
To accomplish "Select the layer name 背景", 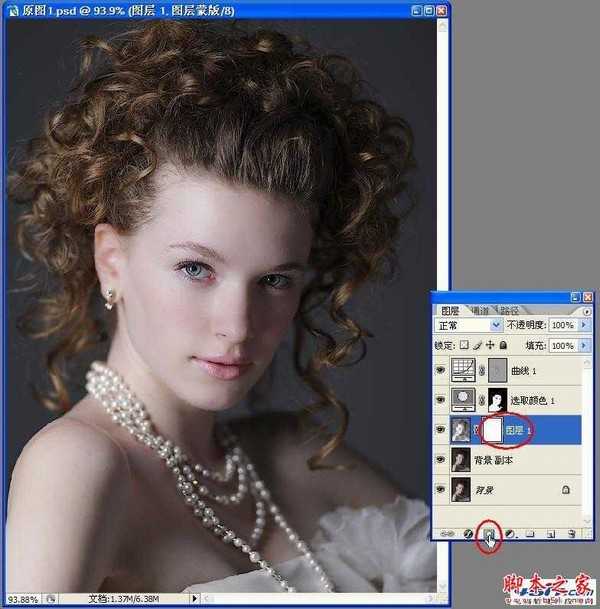I will tap(484, 490).
